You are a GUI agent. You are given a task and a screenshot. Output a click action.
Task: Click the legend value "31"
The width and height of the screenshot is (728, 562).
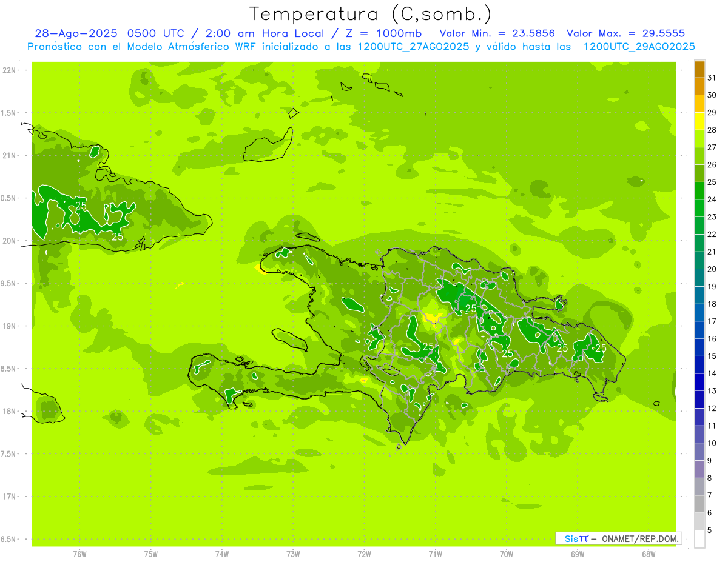coord(712,78)
